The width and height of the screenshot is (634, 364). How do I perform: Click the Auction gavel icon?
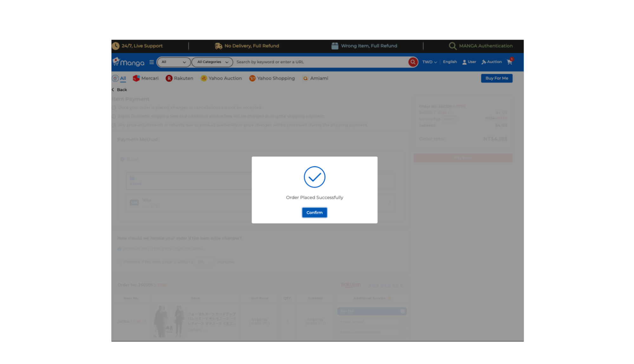point(484,62)
